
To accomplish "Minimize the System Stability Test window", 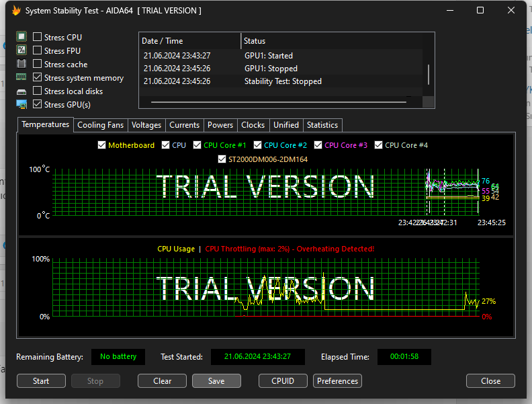I will coord(450,11).
